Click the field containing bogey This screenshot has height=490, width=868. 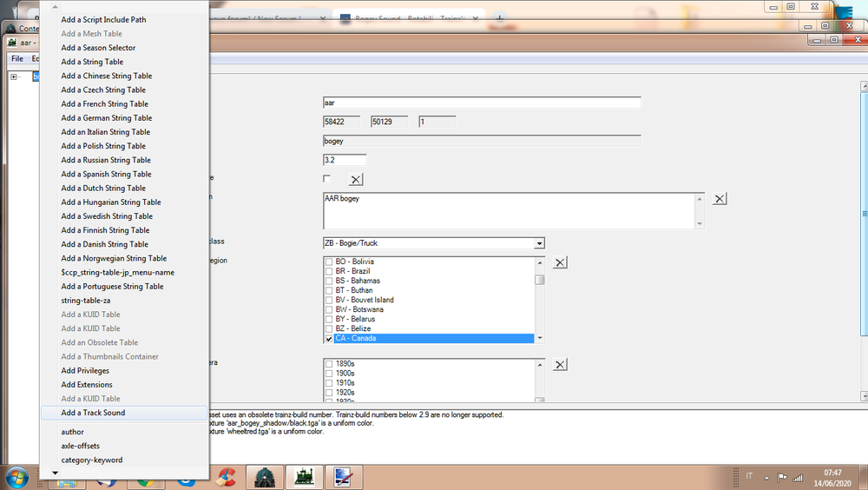pyautogui.click(x=482, y=141)
